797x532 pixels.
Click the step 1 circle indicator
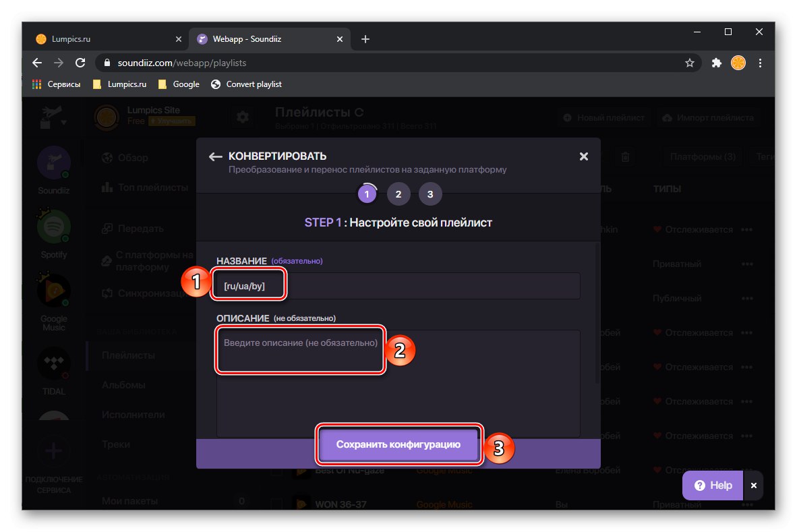click(x=367, y=194)
